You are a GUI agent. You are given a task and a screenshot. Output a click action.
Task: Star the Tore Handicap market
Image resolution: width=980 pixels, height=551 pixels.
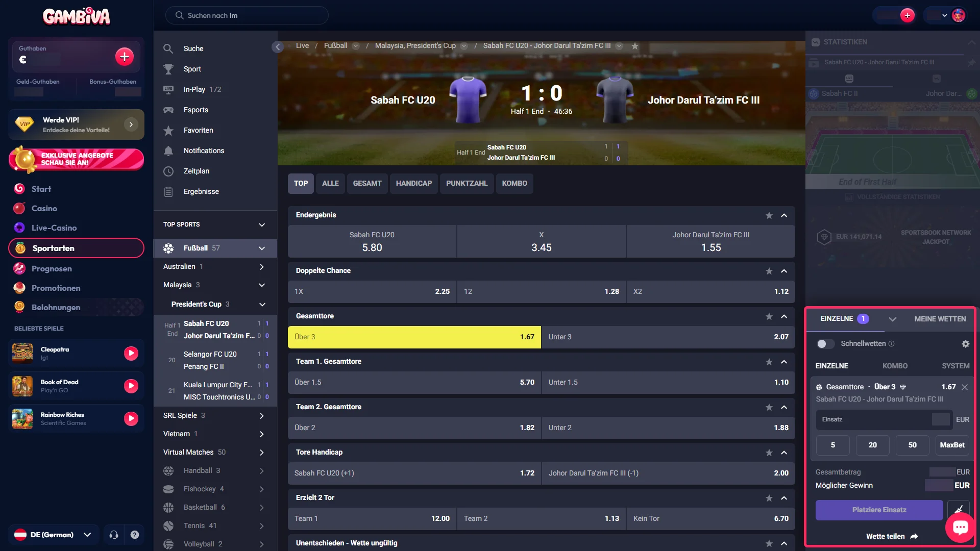tap(769, 453)
